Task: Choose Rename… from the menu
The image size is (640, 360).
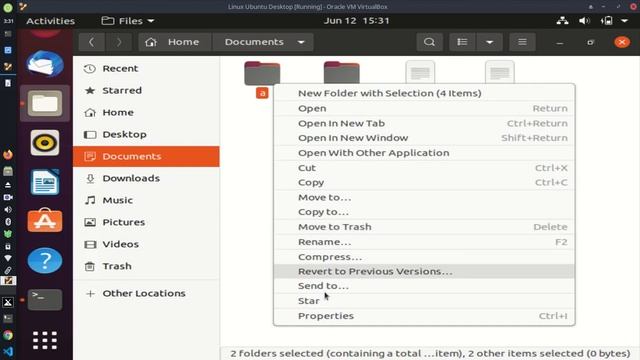Action: tap(424, 242)
